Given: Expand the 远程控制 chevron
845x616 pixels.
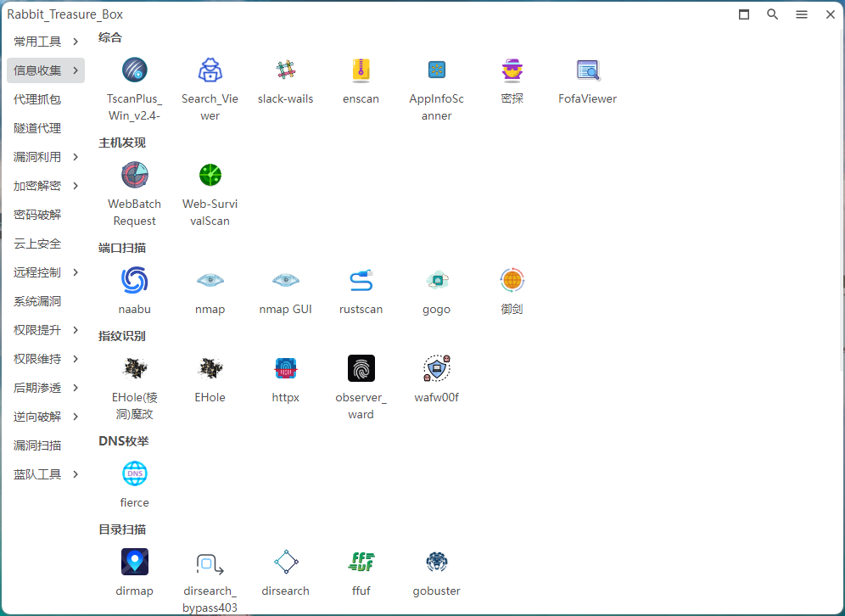Looking at the screenshot, I should tap(76, 272).
